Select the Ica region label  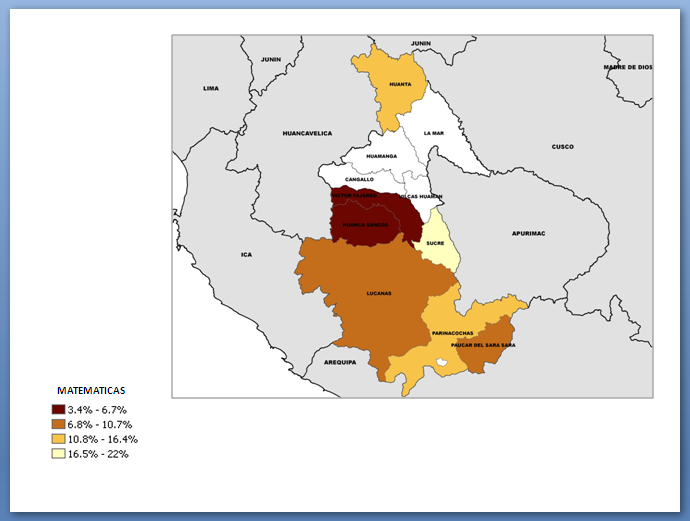[x=247, y=255]
